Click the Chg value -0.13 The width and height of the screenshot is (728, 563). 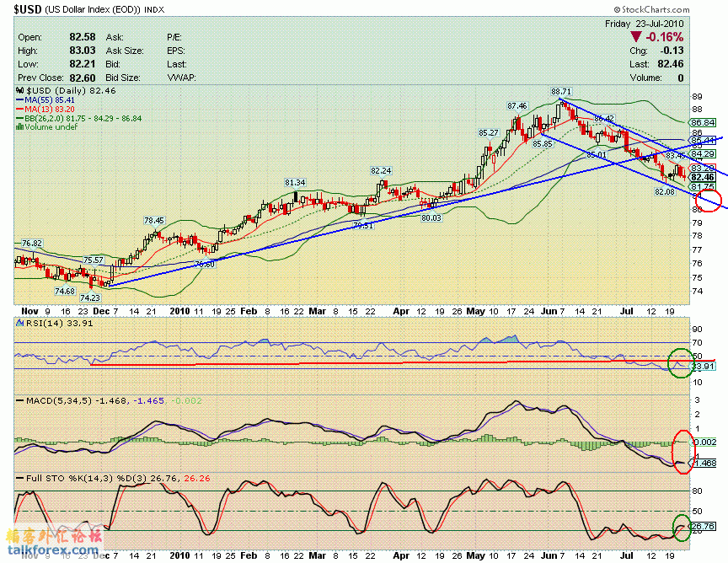click(672, 51)
